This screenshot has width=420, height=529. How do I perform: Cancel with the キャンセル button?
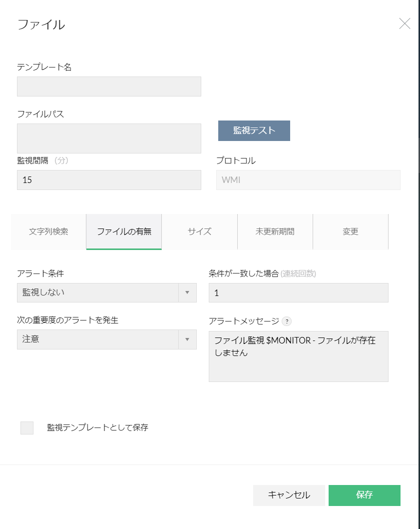coord(289,495)
